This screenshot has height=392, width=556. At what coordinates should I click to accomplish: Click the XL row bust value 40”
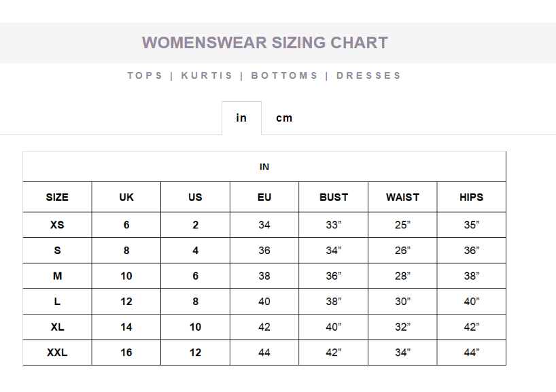click(x=334, y=327)
